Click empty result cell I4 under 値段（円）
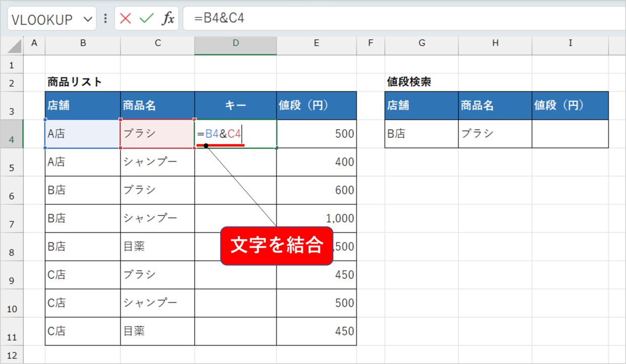Image resolution: width=626 pixels, height=364 pixels. coord(570,134)
